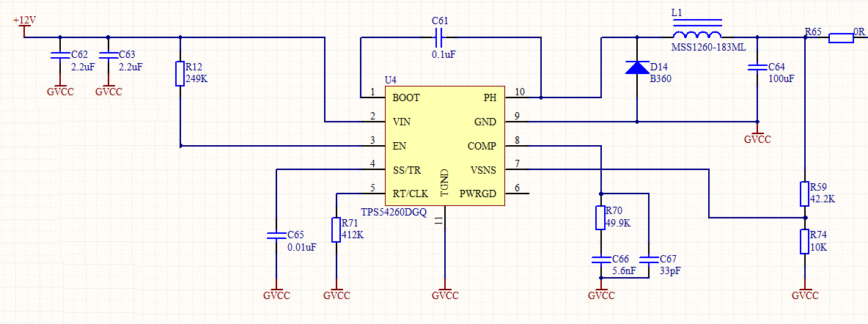Select the U4 TPS54260DGQ chip body
Viewport: 868px width, 324px height.
[x=444, y=146]
